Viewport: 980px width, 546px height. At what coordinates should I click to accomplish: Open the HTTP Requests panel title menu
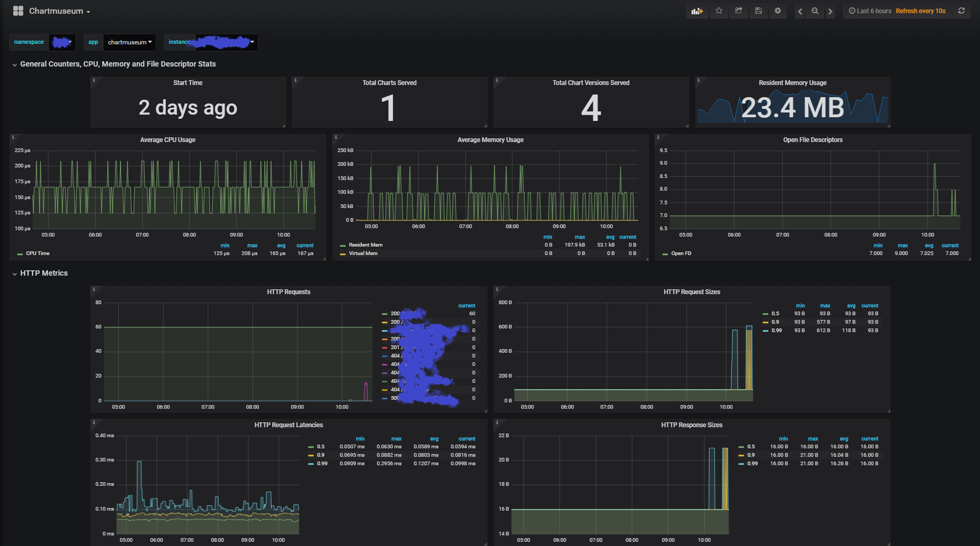click(x=288, y=292)
